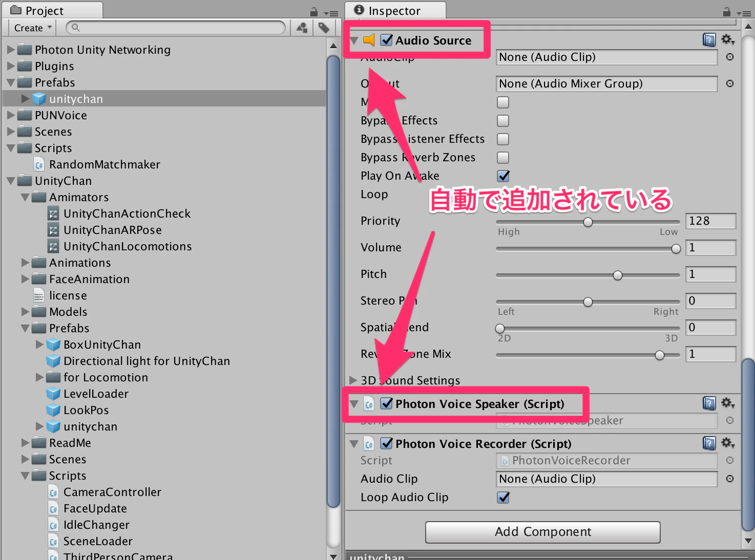The image size is (755, 560).
Task: Expand Photon Unity Networking folder
Action: point(11,50)
